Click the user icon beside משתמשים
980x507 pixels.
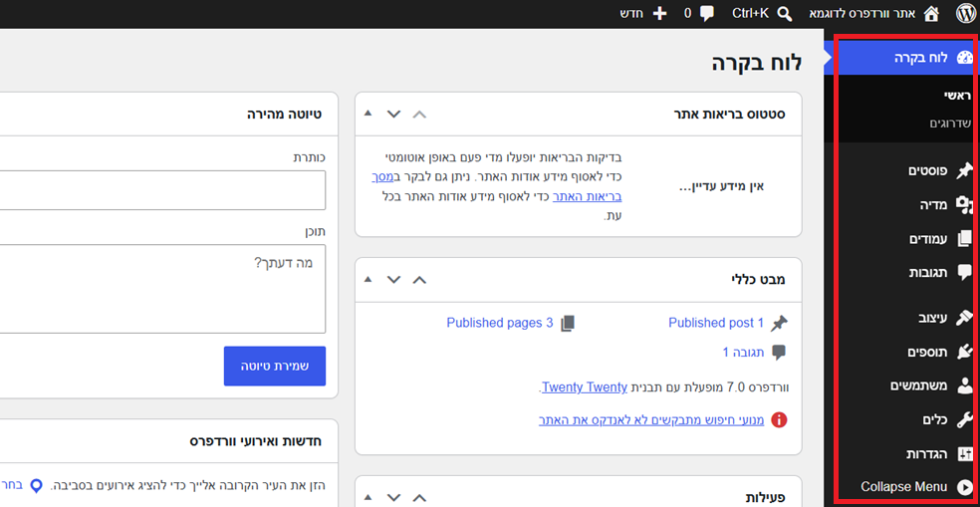pos(965,385)
